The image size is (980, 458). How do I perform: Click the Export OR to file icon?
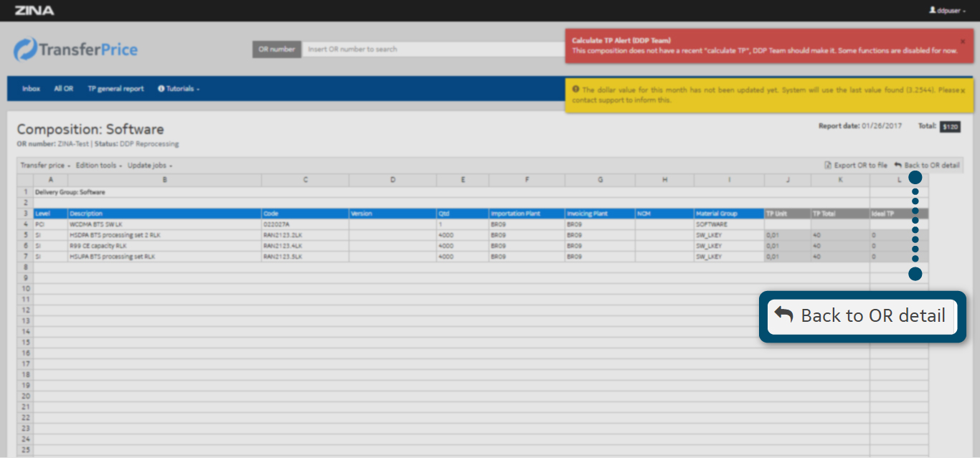tap(828, 166)
